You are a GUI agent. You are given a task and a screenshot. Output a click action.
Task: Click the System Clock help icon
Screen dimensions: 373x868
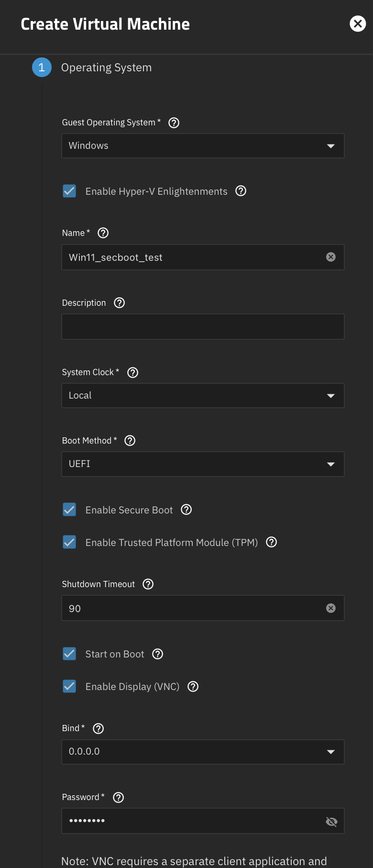[x=133, y=373]
